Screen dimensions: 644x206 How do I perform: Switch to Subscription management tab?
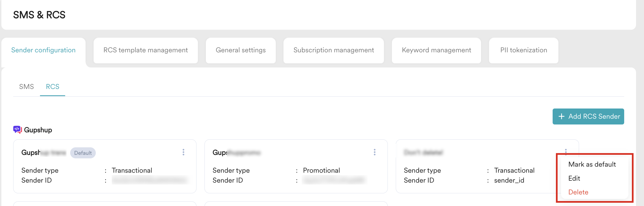pyautogui.click(x=334, y=50)
